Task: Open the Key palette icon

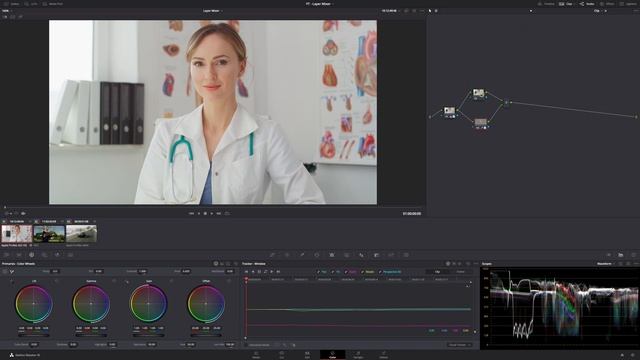Action: point(376,255)
